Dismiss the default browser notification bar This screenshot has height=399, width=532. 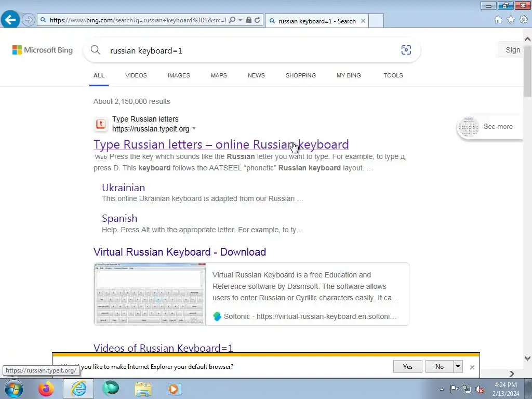[x=472, y=367]
